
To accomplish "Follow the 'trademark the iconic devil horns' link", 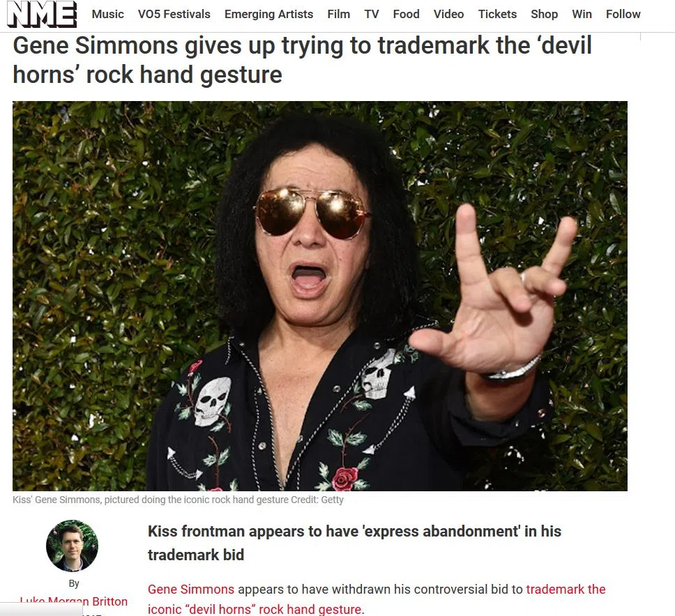I will 377,599.
